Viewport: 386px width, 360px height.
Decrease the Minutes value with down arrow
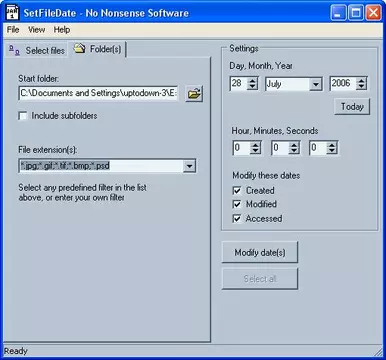point(294,151)
